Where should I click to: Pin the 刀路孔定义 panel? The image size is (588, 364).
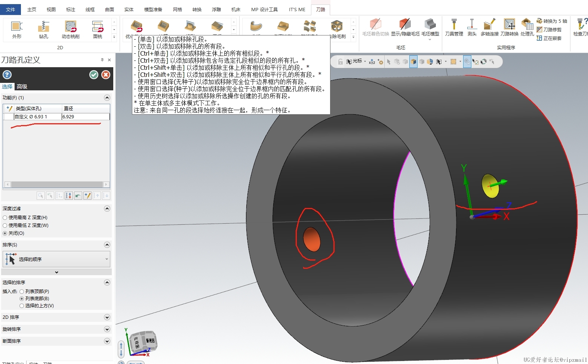[102, 60]
